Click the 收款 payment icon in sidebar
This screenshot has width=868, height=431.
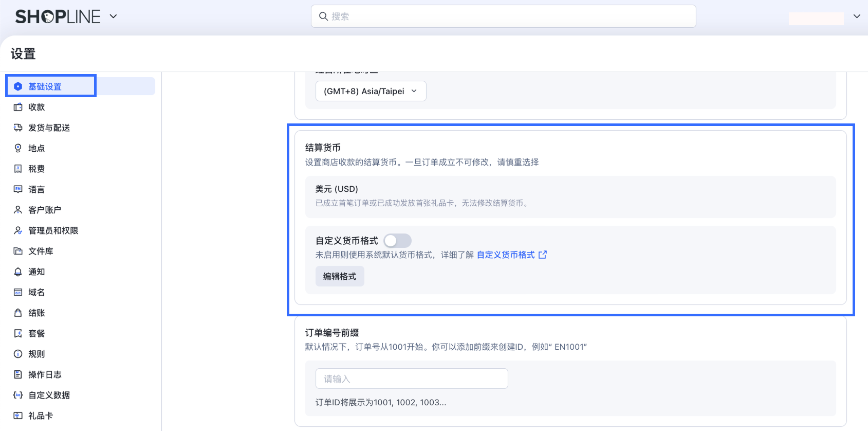point(18,107)
